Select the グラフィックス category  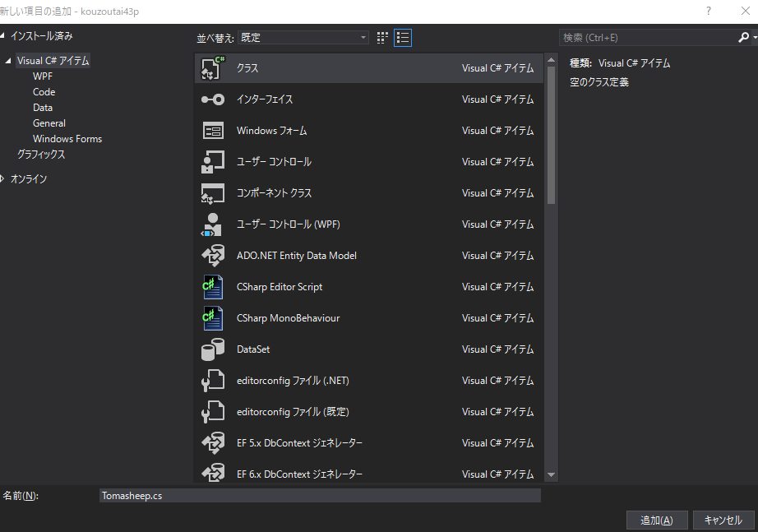[41, 155]
